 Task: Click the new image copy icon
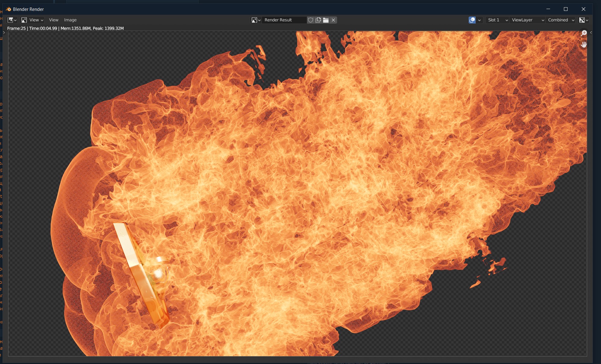[318, 20]
